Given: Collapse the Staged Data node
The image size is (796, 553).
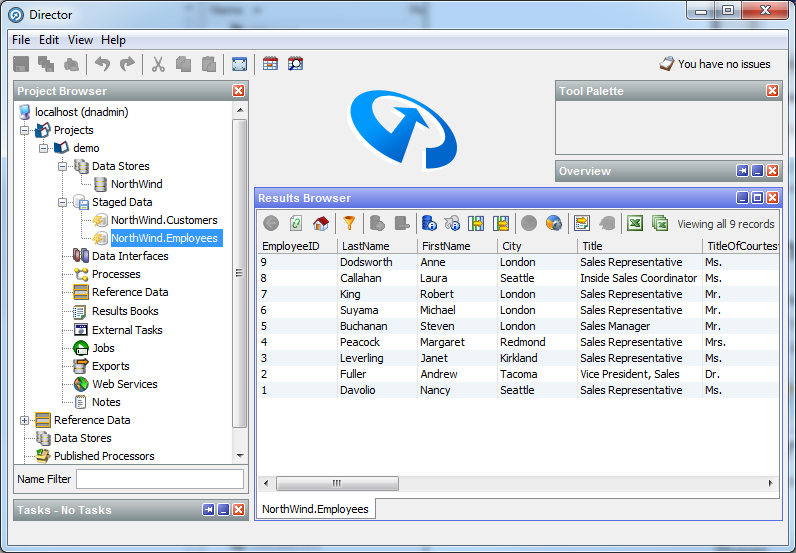Looking at the screenshot, I should (x=62, y=203).
